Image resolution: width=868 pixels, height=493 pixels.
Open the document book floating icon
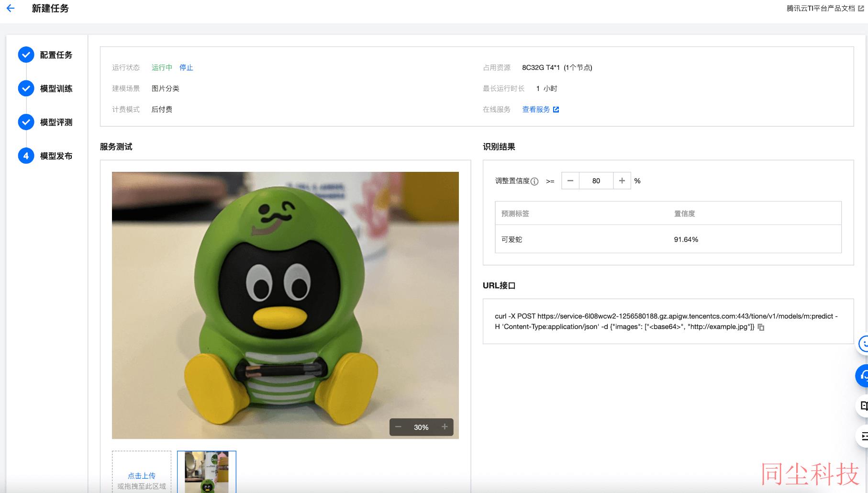(x=863, y=406)
